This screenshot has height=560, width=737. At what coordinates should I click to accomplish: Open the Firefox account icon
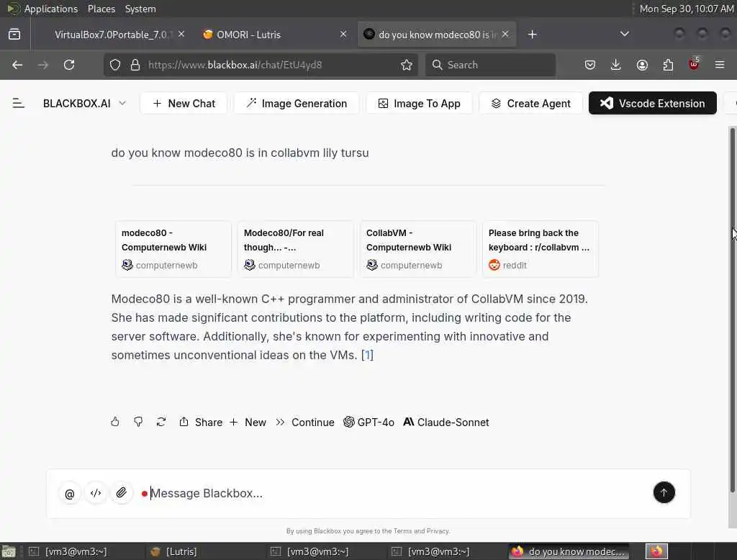(642, 65)
